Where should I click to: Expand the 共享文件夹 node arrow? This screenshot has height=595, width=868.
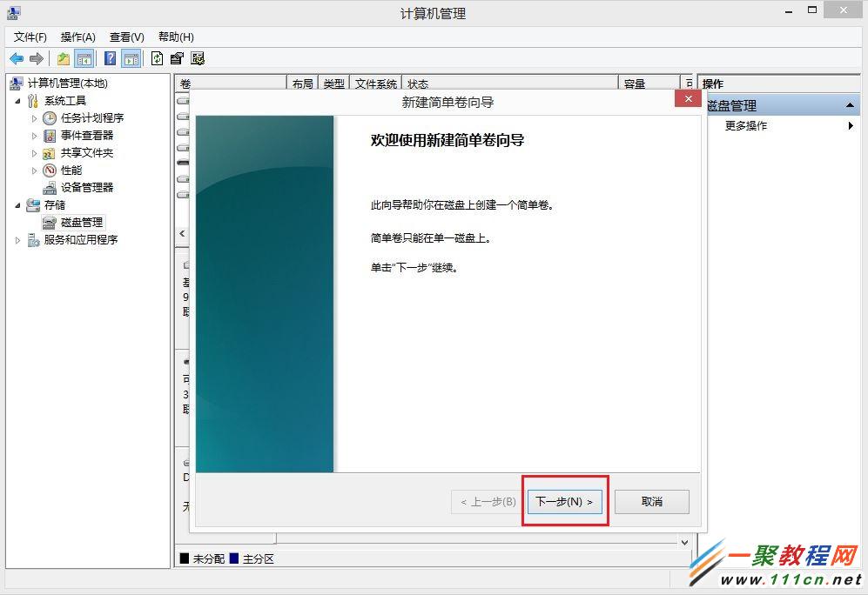tap(34, 153)
